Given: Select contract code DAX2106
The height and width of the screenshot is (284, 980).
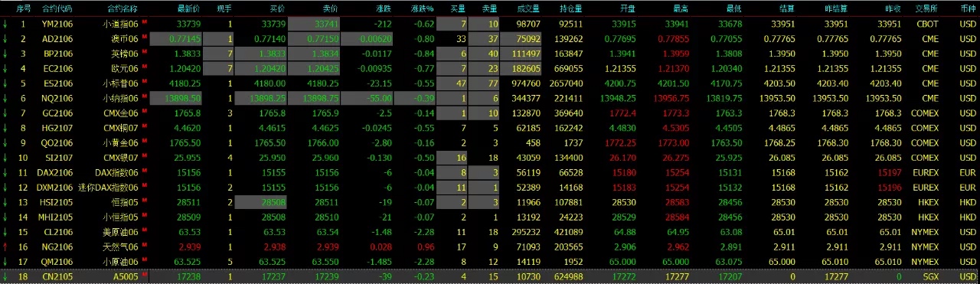Looking at the screenshot, I should [x=55, y=173].
